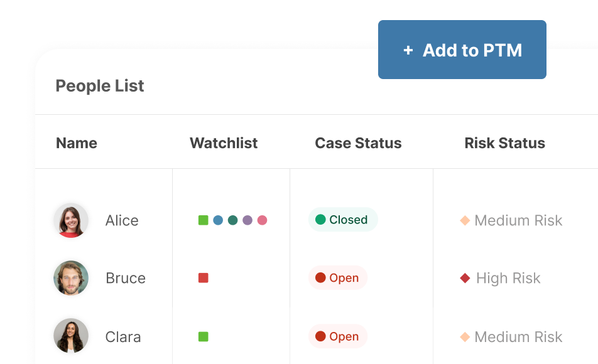This screenshot has width=598, height=364.
Task: Click Bruce's High Risk diamond icon
Action: [465, 278]
